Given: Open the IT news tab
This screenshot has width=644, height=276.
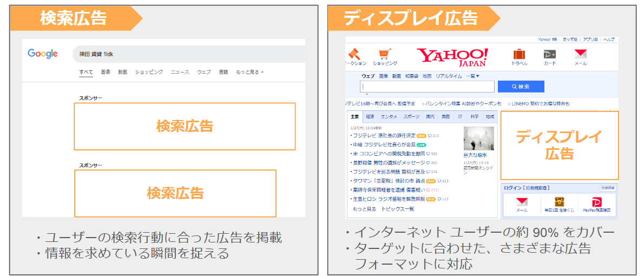Looking at the screenshot, I should (460, 117).
